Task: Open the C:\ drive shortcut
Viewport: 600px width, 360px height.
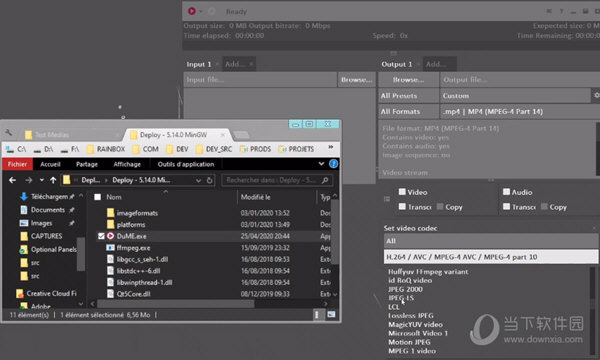Action: tap(16, 149)
